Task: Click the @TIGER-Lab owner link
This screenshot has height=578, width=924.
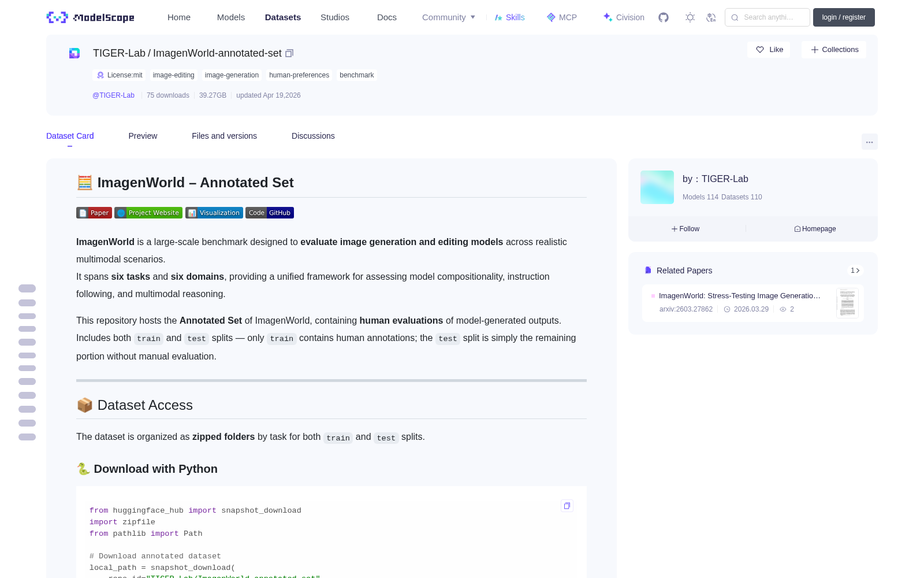Action: pos(113,95)
